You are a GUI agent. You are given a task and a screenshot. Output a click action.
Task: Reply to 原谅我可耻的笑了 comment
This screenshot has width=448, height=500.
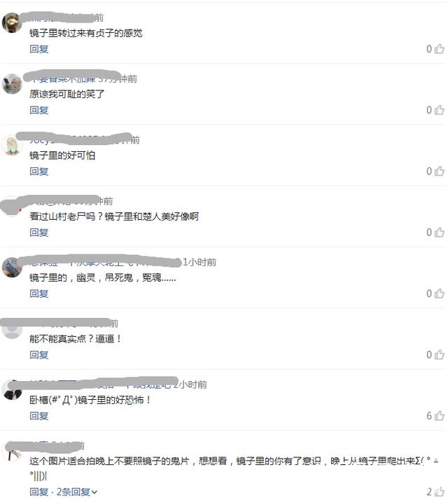click(39, 111)
